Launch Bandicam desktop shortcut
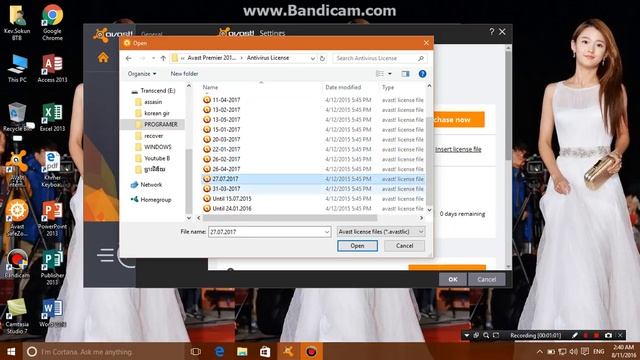640x360 pixels. [x=17, y=264]
